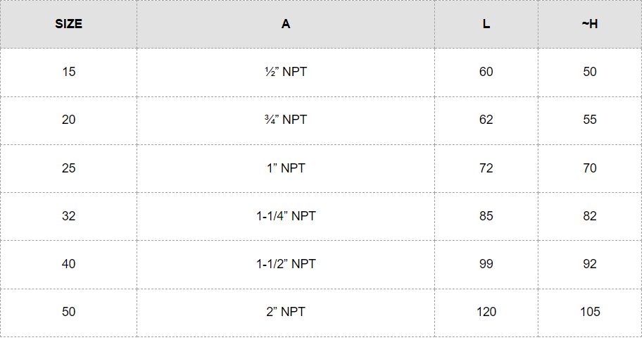Select L value 99 cell
The image size is (644, 340).
point(486,264)
